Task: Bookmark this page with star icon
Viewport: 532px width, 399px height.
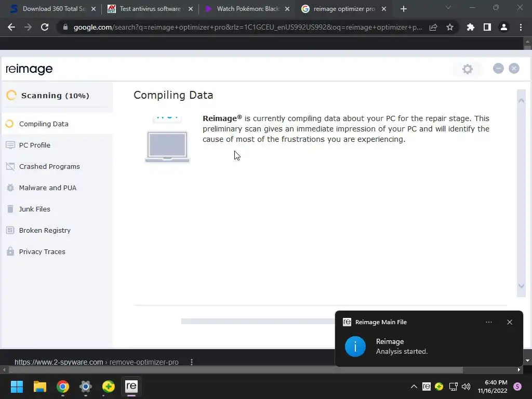Action: click(450, 27)
